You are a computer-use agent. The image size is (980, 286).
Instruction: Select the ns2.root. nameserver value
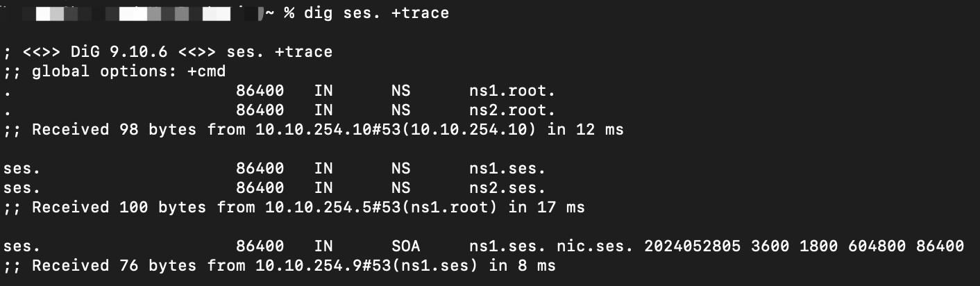point(512,110)
